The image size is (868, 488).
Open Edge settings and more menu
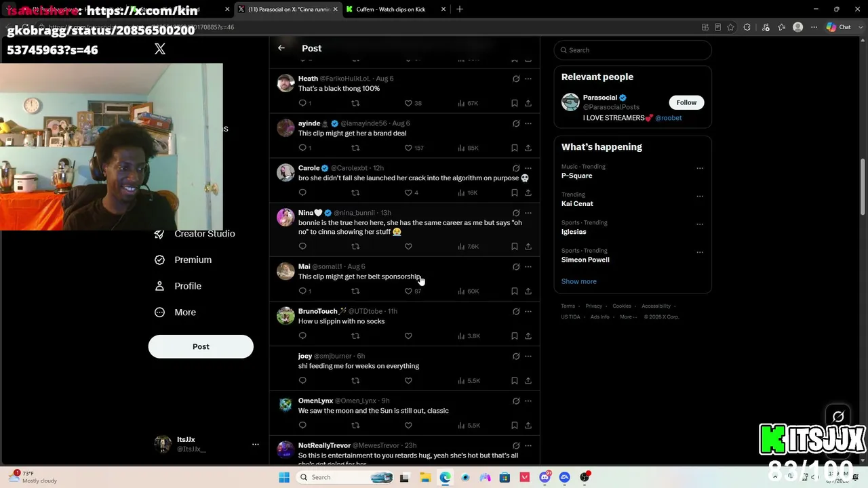point(814,27)
